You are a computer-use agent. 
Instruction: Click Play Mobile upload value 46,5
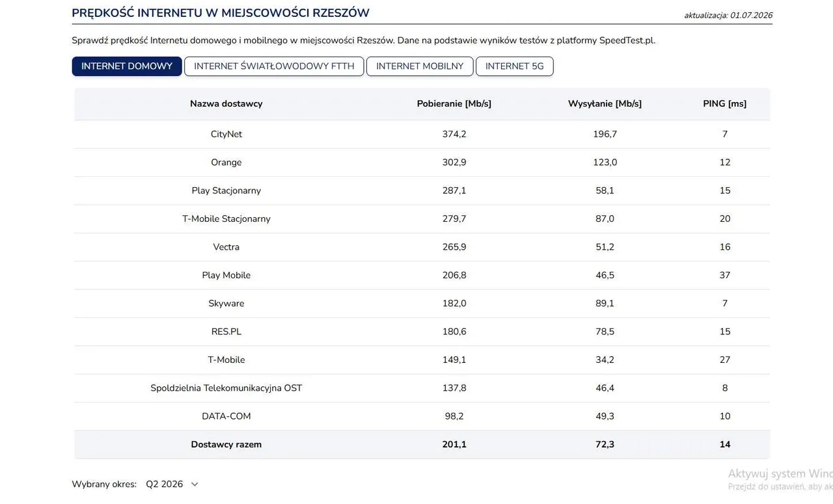(605, 275)
